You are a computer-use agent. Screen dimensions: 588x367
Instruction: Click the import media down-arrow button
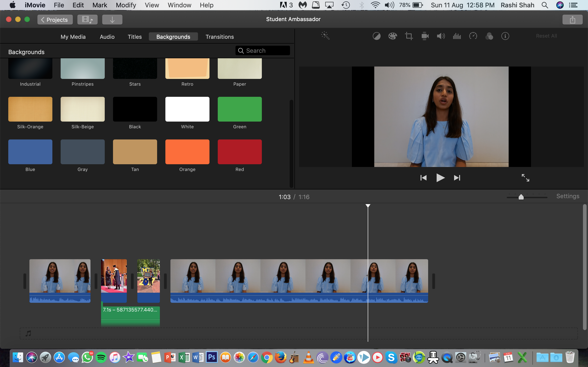112,20
